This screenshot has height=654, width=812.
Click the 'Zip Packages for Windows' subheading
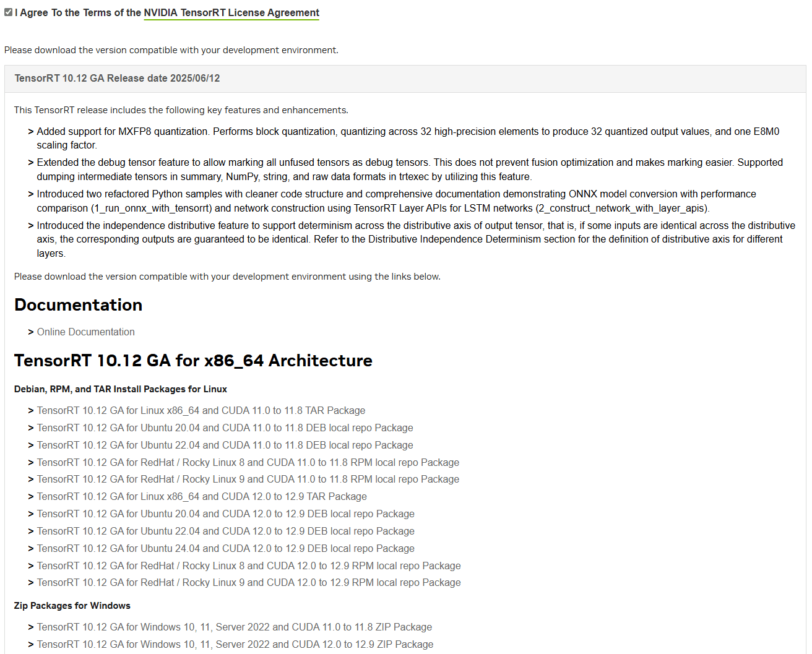(72, 606)
